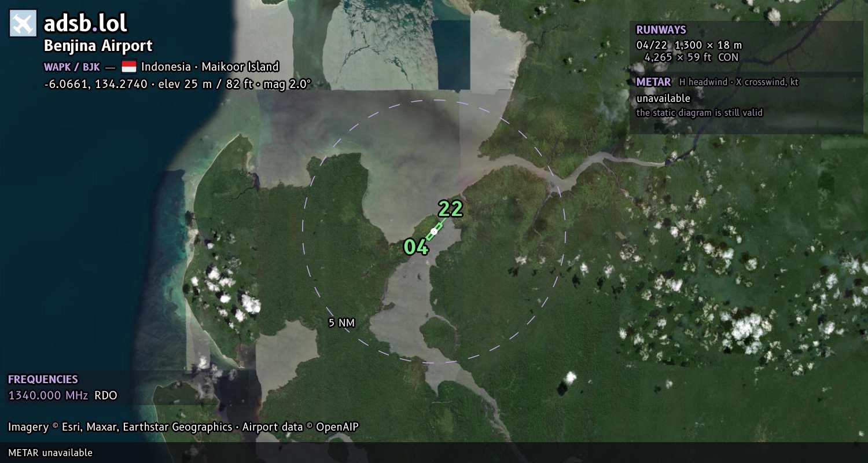Click the Airport data © OpenAIP credit

tap(300, 427)
